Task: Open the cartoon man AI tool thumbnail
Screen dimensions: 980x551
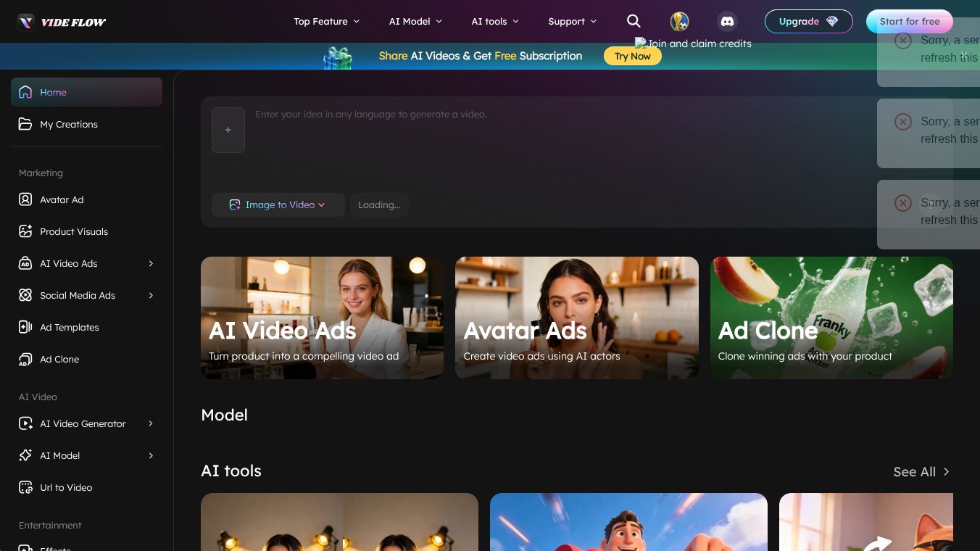Action: pyautogui.click(x=628, y=522)
